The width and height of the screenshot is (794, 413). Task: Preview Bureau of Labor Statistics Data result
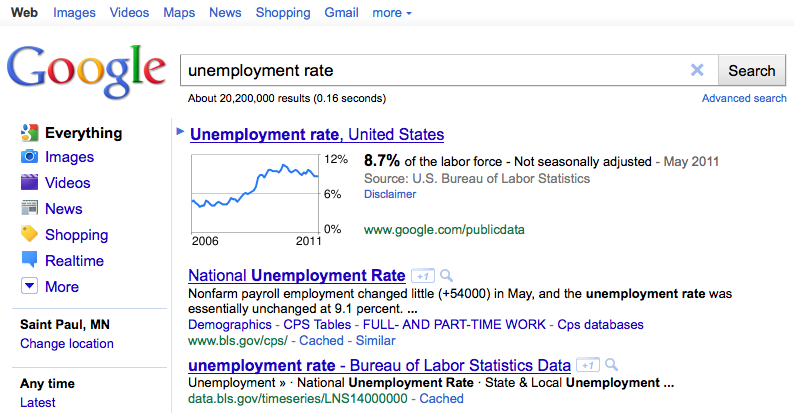(611, 365)
